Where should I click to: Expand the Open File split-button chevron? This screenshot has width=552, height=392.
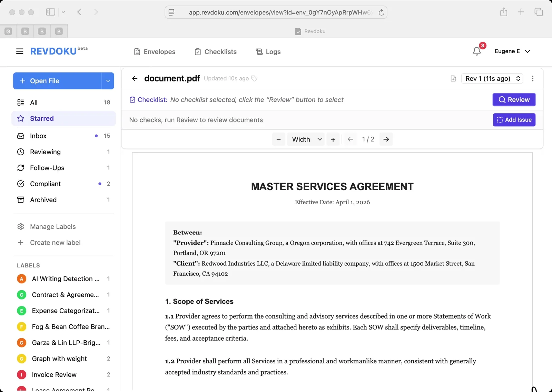coord(108,81)
